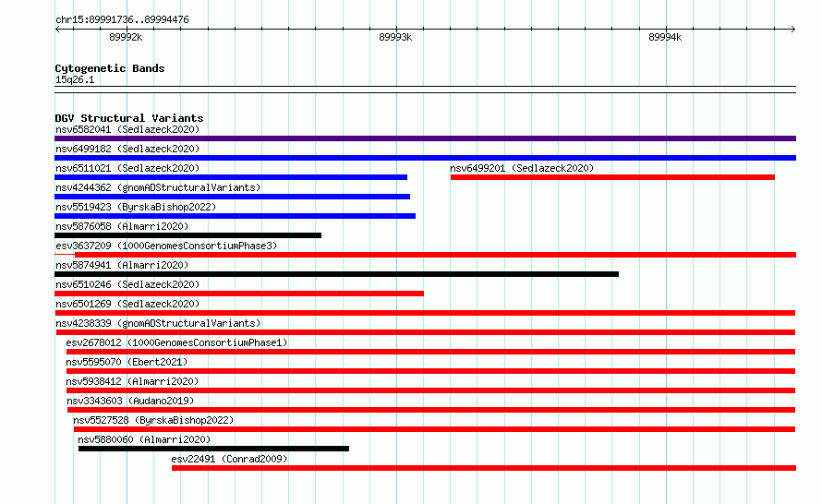
Task: Click esv3637209 (1000GenomesConsortiumPhase3) label
Action: pyautogui.click(x=166, y=246)
